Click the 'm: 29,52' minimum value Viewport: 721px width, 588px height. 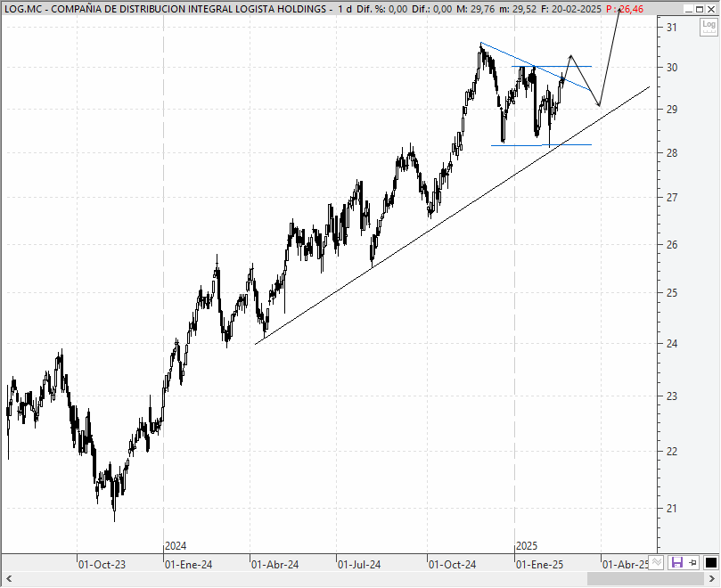tap(518, 9)
